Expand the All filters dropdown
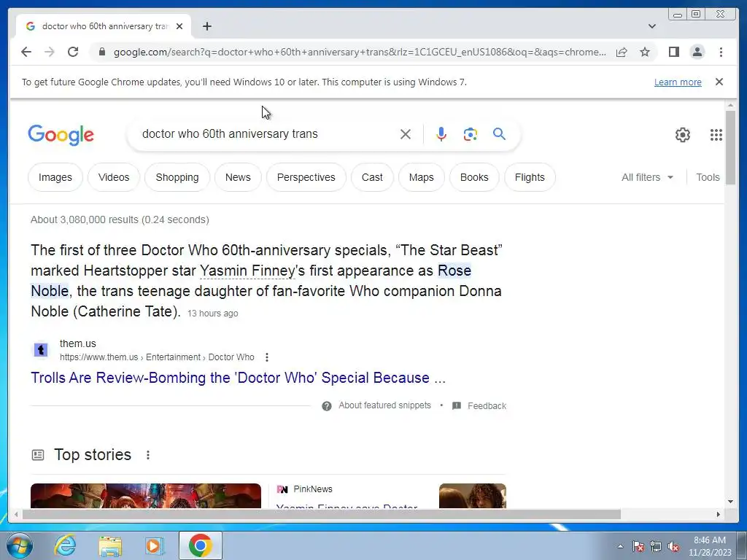747x560 pixels. tap(648, 177)
